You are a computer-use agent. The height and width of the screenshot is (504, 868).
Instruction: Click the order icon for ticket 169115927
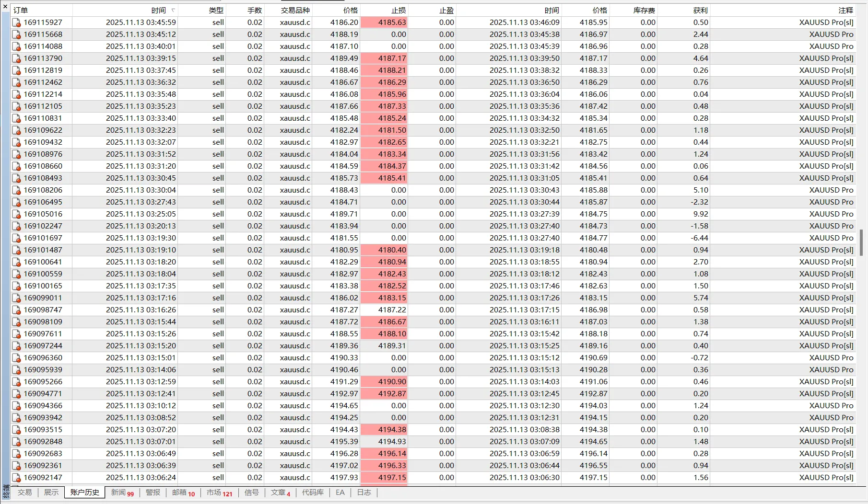coord(16,23)
